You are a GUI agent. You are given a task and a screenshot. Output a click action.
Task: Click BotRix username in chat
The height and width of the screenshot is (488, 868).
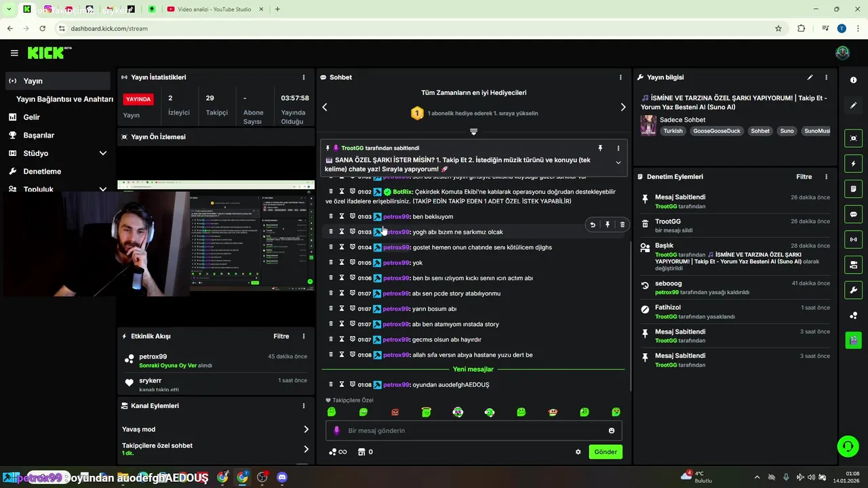[x=402, y=192]
